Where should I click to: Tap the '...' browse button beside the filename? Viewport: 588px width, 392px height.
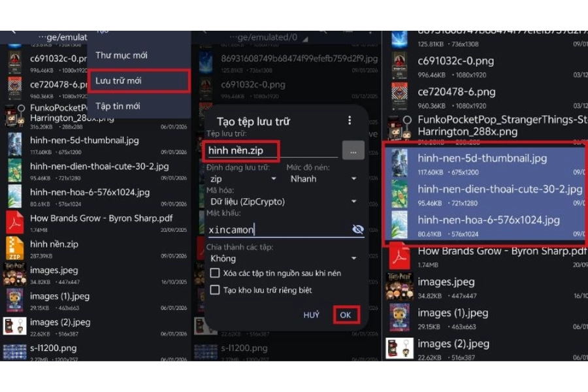click(x=353, y=151)
